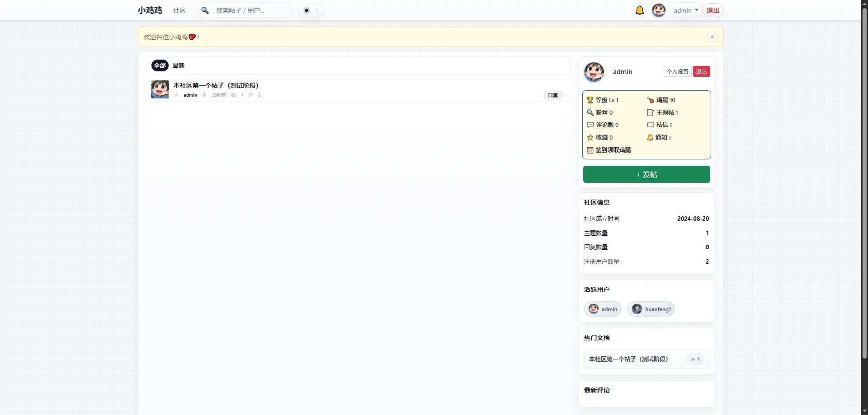Click the 通知 bell icon in stats

650,138
